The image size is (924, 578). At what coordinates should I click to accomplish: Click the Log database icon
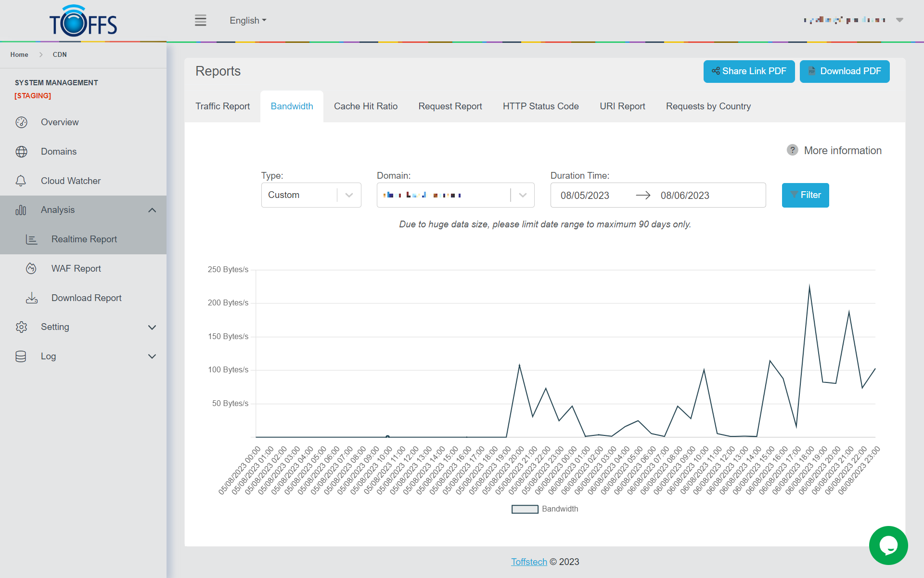[21, 356]
